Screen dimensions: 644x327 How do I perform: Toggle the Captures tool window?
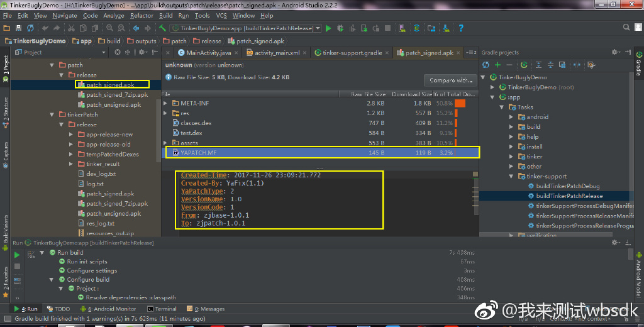5,155
